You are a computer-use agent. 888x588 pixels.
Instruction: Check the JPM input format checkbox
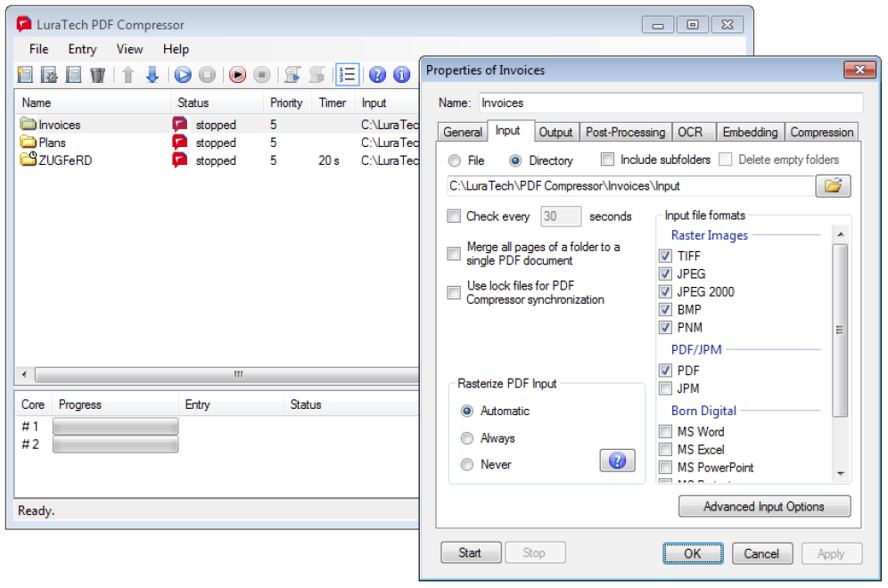click(x=665, y=388)
